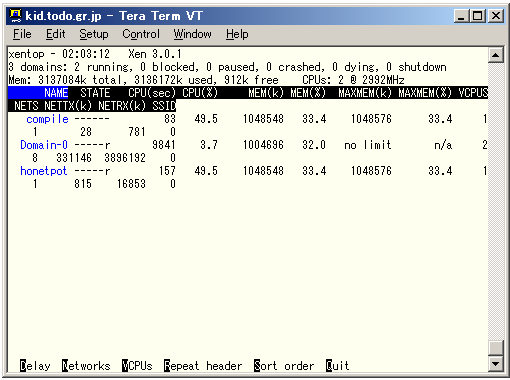Viewport: 510px width, 380px height.
Task: Click scrollbar down arrow
Action: 496,364
